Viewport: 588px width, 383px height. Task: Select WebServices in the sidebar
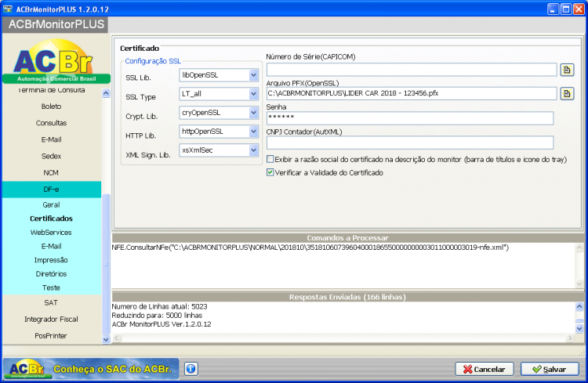[x=51, y=233]
